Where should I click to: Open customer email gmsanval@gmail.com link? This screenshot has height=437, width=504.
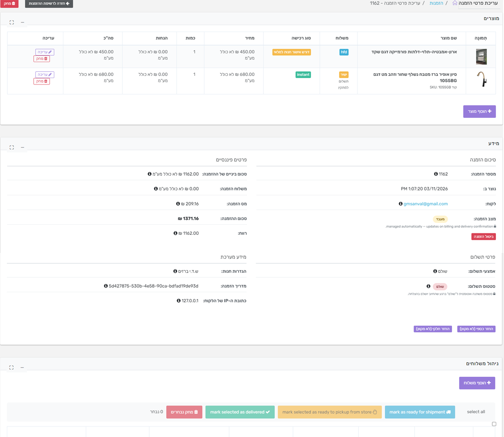point(425,204)
